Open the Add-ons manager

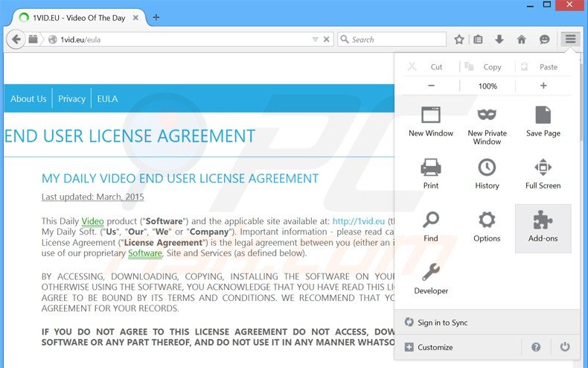click(x=543, y=228)
